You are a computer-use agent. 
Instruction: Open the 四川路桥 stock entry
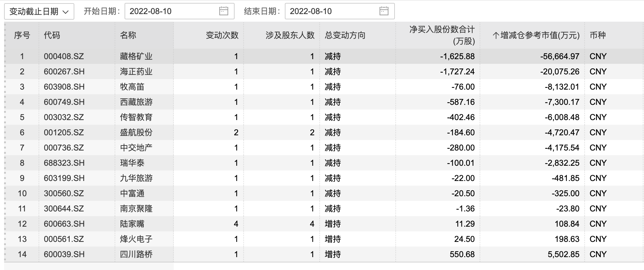click(136, 254)
